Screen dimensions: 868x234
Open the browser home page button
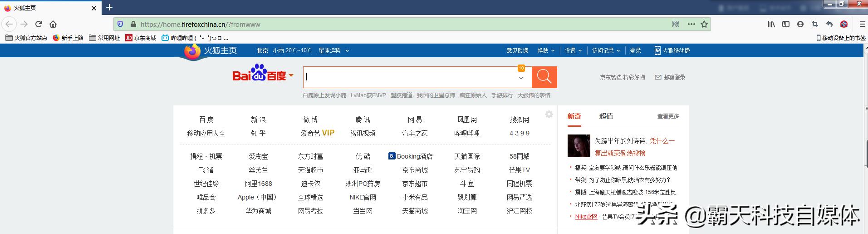(x=53, y=24)
